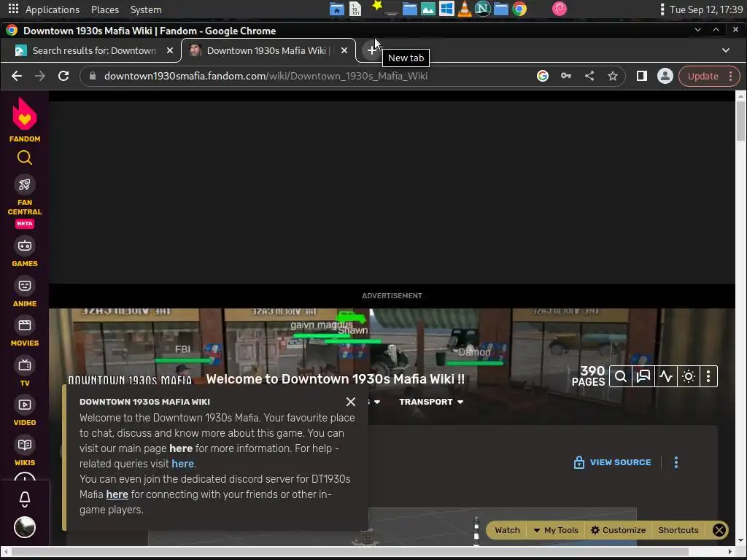Open the user avatar menu in the sidebar
Screen dimensions: 747x560
tap(25, 527)
